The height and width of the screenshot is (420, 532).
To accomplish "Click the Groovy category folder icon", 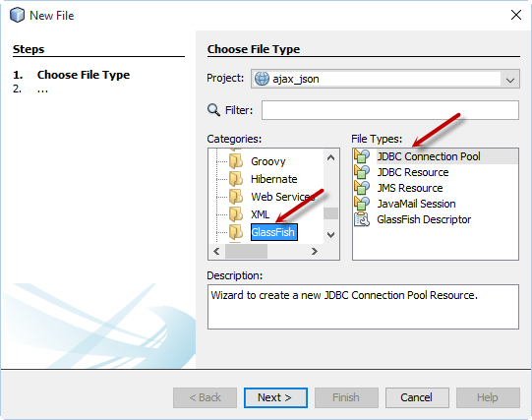I will coord(236,161).
